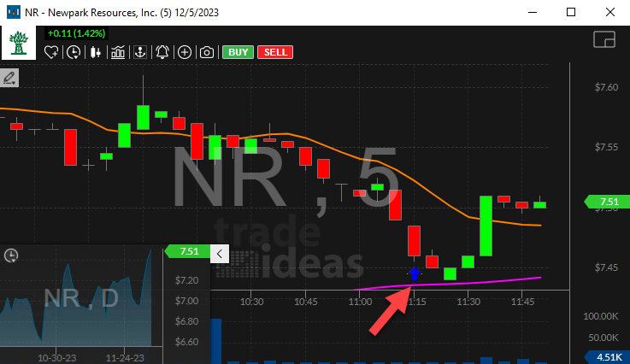
Task: Add NR to favorites with heart icon
Action: [x=51, y=52]
